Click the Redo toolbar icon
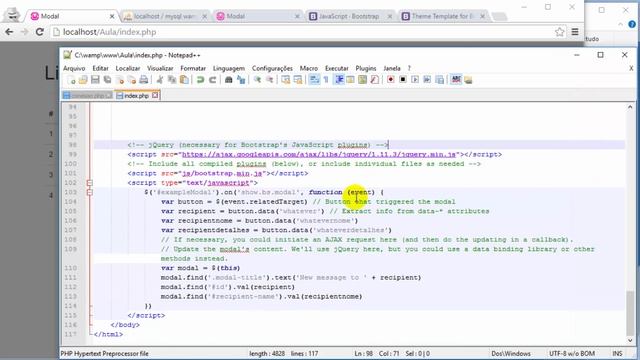 click(213, 80)
